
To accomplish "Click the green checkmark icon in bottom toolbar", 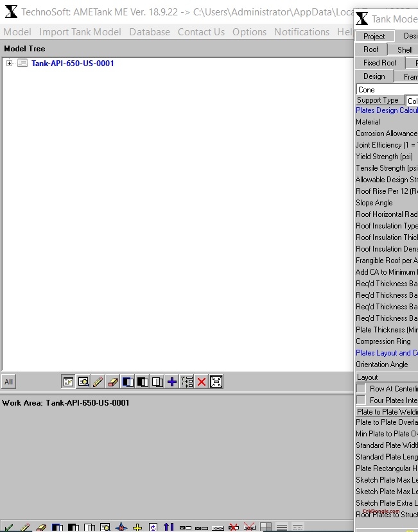I will click(9, 528).
